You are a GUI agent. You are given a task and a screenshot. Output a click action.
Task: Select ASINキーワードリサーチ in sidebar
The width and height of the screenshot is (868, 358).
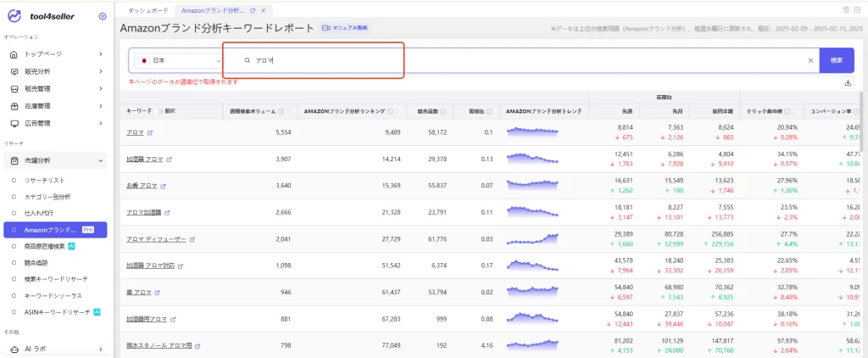(x=57, y=312)
